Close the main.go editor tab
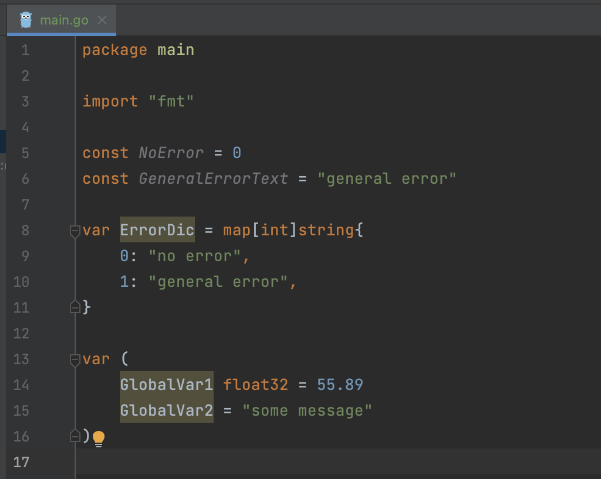The height and width of the screenshot is (479, 601). tap(104, 20)
